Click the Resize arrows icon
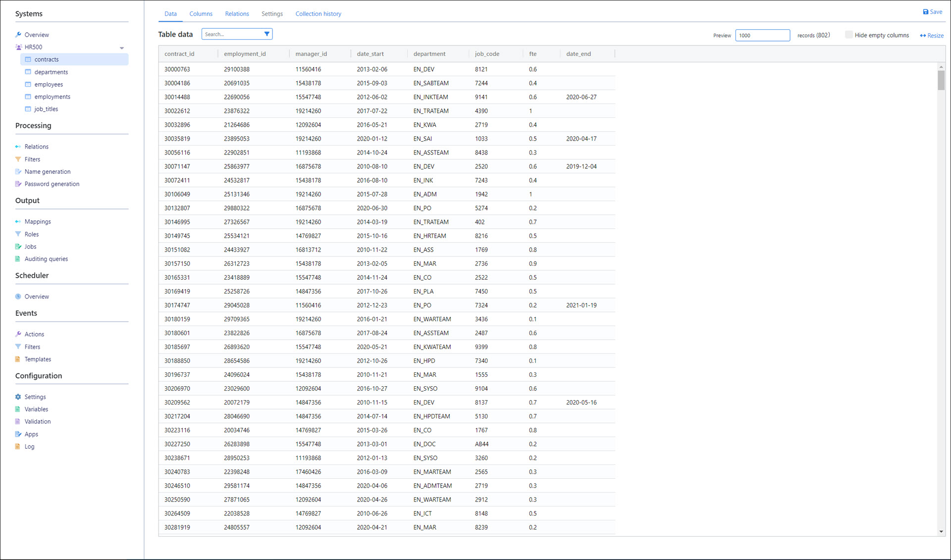 pos(923,36)
